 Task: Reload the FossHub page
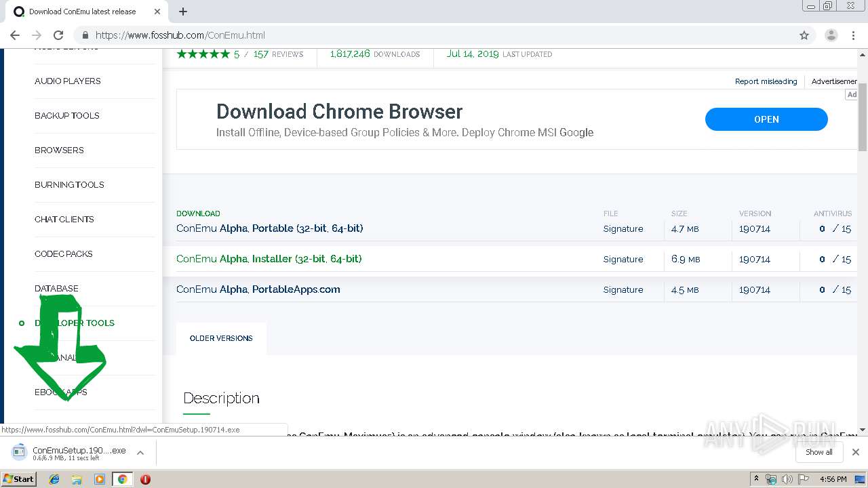coord(58,35)
